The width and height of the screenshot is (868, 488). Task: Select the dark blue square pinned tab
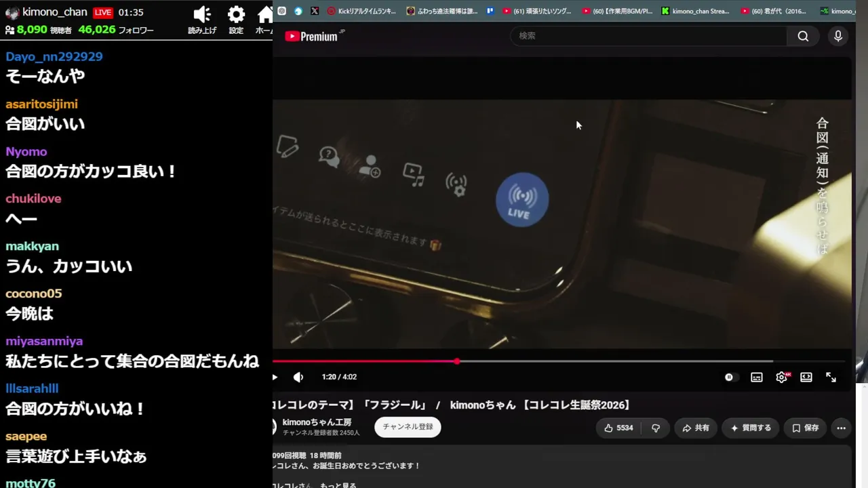click(x=490, y=11)
